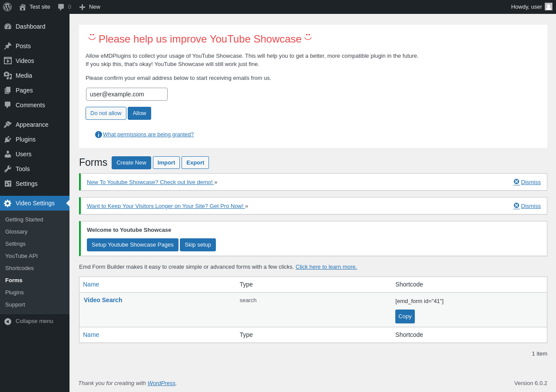Click the Media icon in sidebar

pos(8,76)
